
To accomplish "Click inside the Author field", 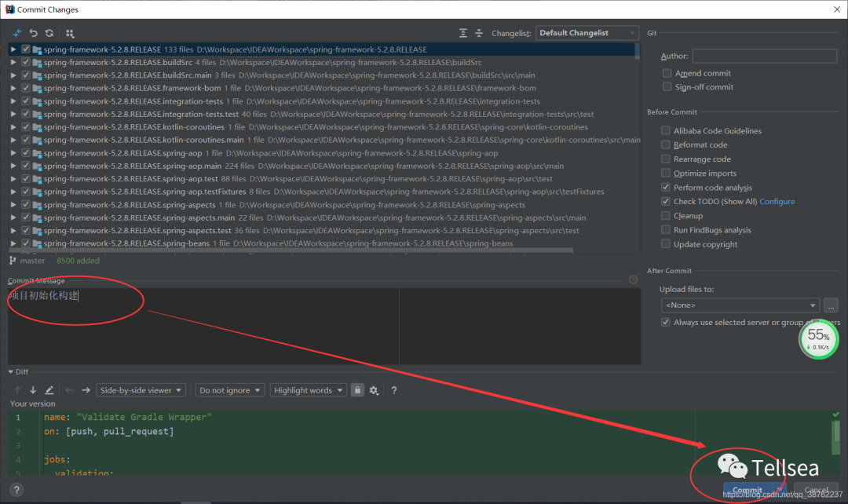I will pyautogui.click(x=765, y=56).
